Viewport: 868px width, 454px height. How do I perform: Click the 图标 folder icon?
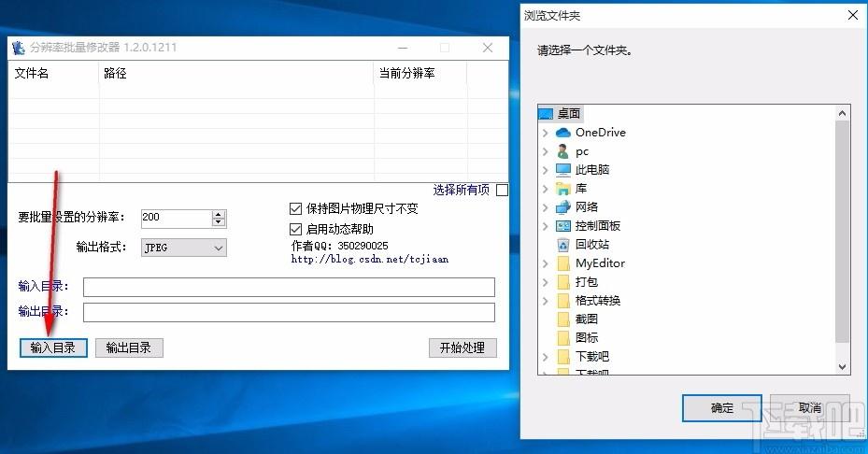click(x=563, y=338)
